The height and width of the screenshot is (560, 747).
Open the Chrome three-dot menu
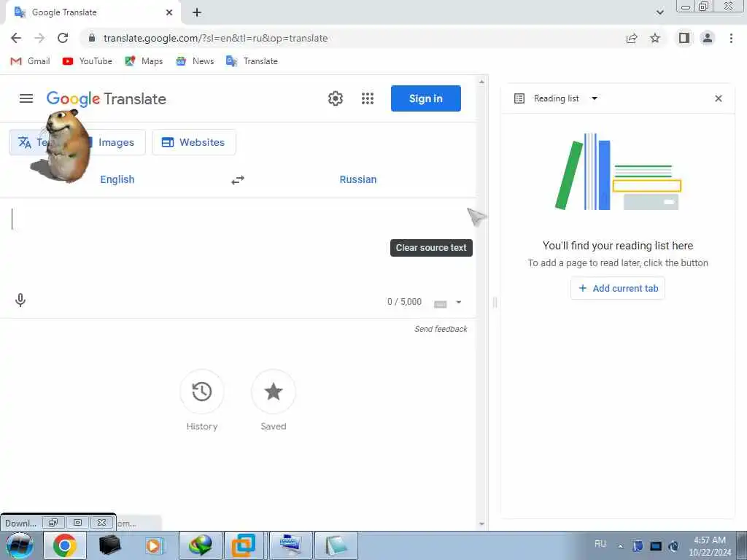[731, 38]
